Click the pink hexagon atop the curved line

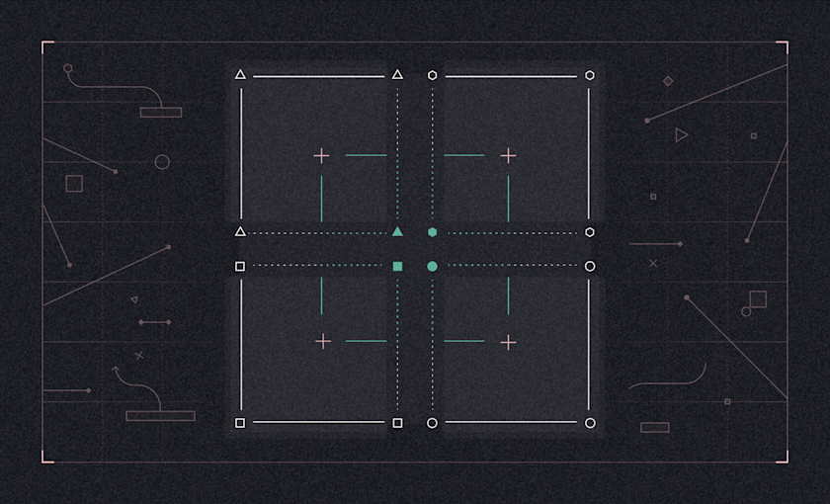[x=68, y=68]
